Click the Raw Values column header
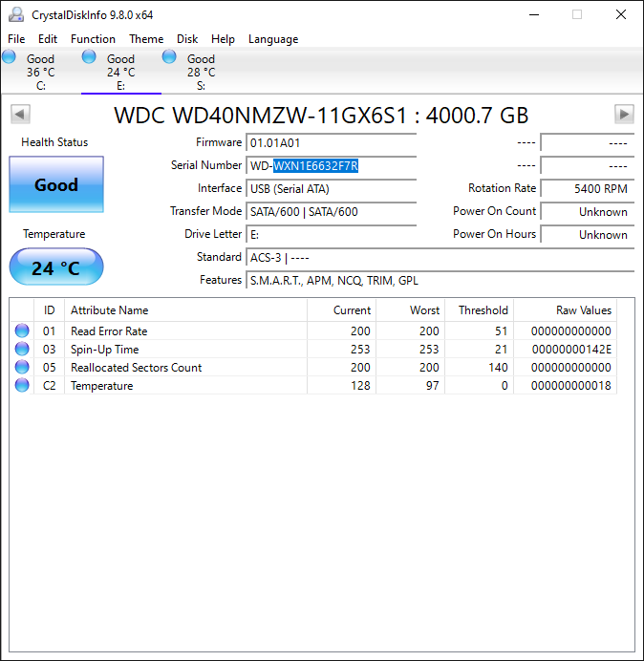 [565, 310]
